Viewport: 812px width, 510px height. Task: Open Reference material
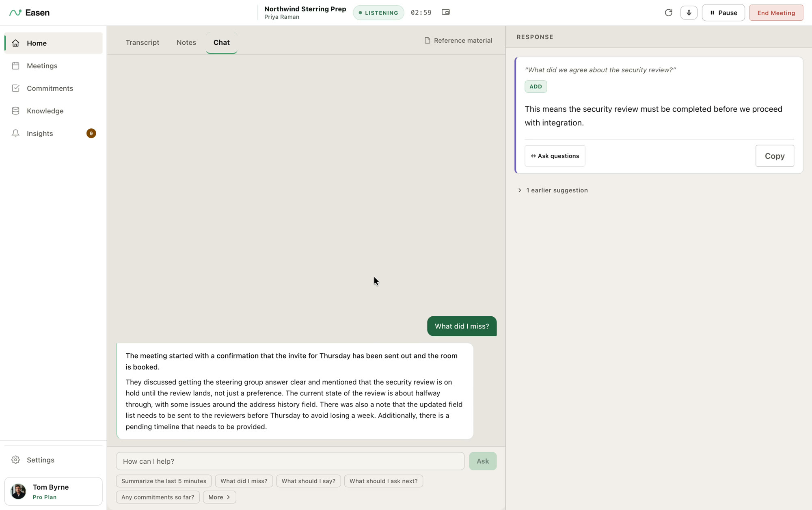458,41
